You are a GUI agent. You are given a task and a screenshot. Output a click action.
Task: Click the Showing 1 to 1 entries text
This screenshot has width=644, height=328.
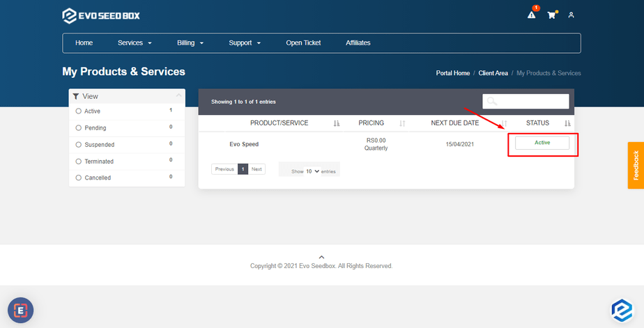tap(243, 102)
